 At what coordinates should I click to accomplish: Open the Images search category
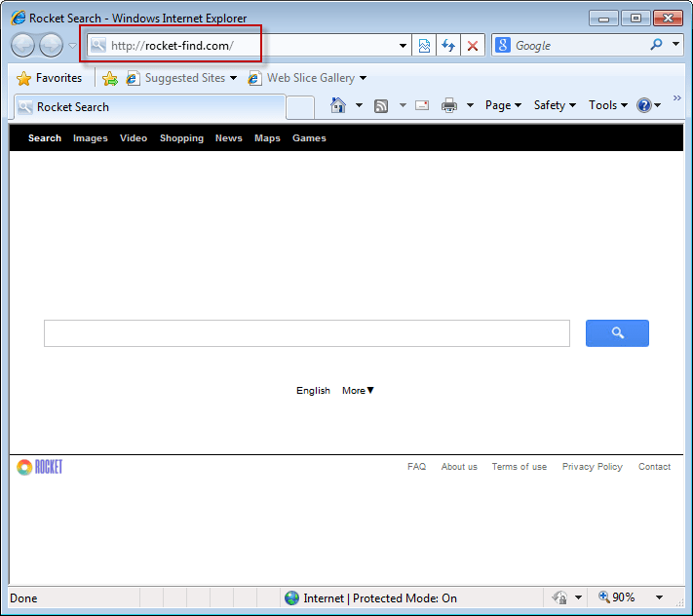coord(91,137)
